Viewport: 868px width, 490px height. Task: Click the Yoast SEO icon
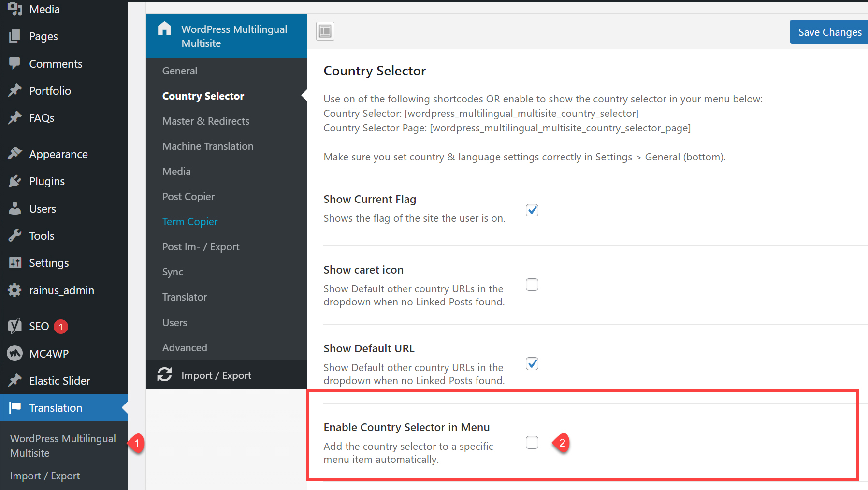[15, 326]
